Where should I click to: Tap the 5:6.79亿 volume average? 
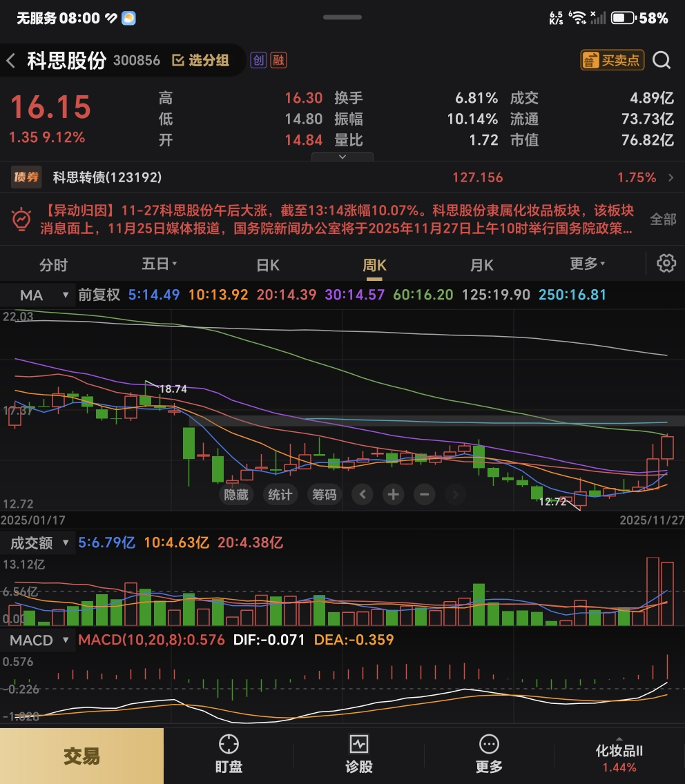106,542
